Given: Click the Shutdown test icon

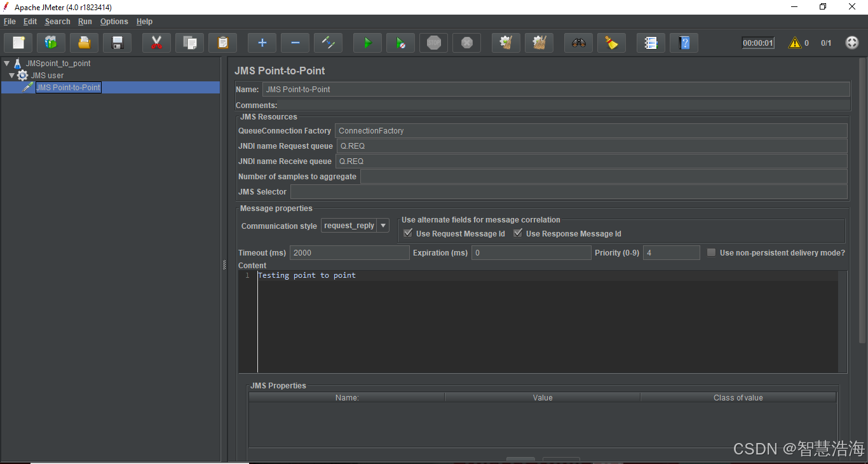Looking at the screenshot, I should click(x=467, y=43).
